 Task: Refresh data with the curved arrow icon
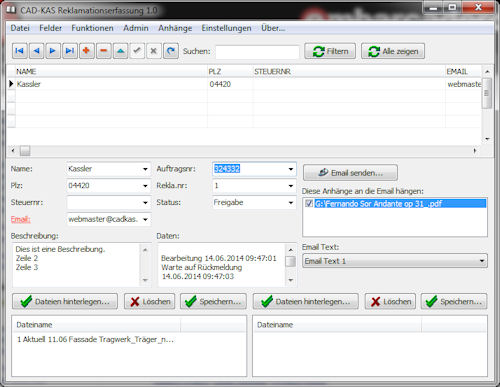(171, 51)
